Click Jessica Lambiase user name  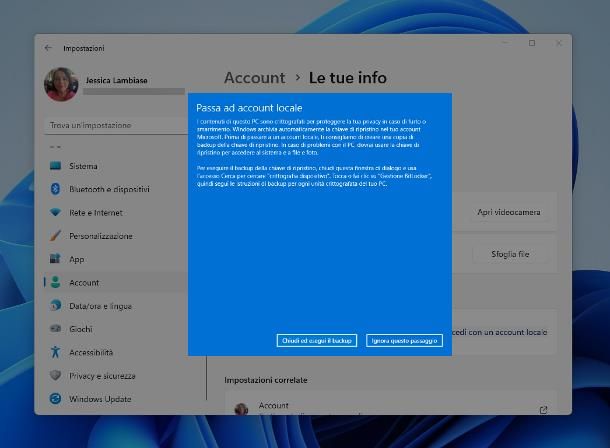point(116,80)
